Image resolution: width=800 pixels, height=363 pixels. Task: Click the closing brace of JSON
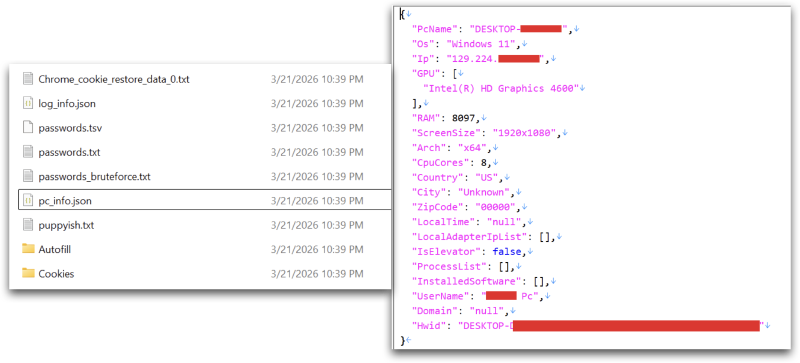(x=403, y=340)
